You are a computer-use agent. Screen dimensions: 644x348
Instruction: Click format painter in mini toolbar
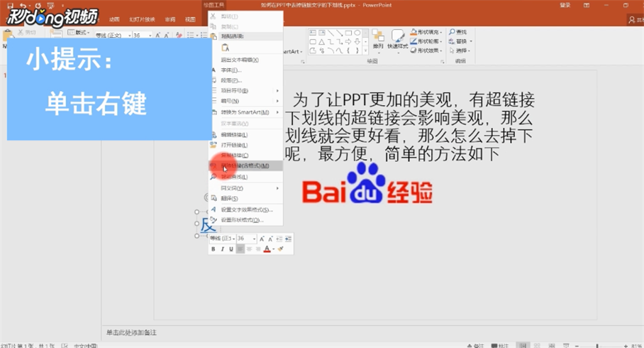tap(280, 249)
